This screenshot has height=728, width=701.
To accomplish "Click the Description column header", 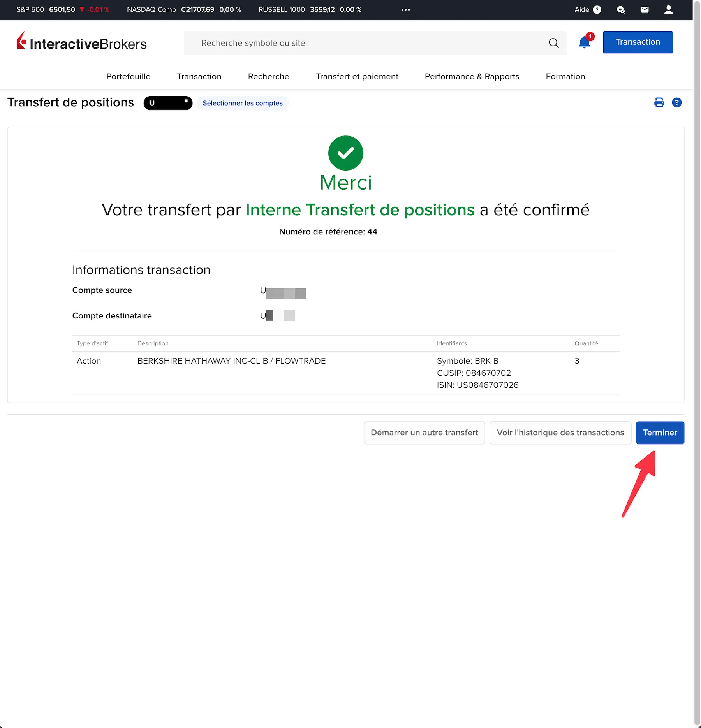I will [153, 343].
